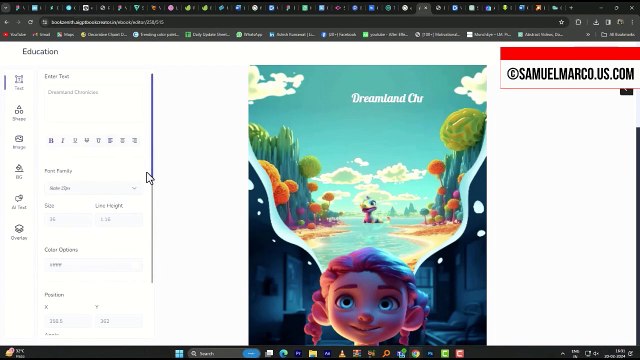This screenshot has width=640, height=360.
Task: Open the Shape tool panel
Action: 19,113
